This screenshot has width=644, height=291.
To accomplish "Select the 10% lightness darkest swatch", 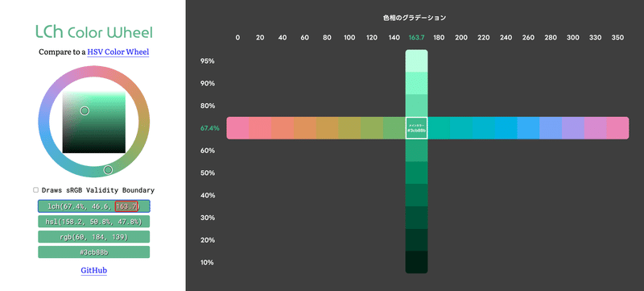I will pyautogui.click(x=416, y=262).
